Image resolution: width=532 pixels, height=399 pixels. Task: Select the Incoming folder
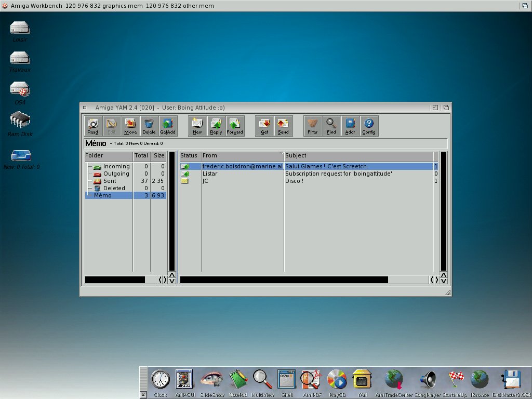pos(126,166)
